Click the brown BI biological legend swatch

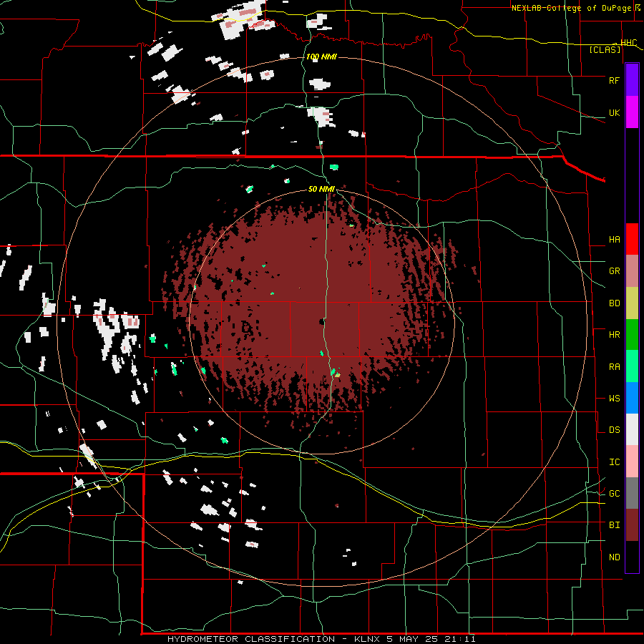pos(632,525)
